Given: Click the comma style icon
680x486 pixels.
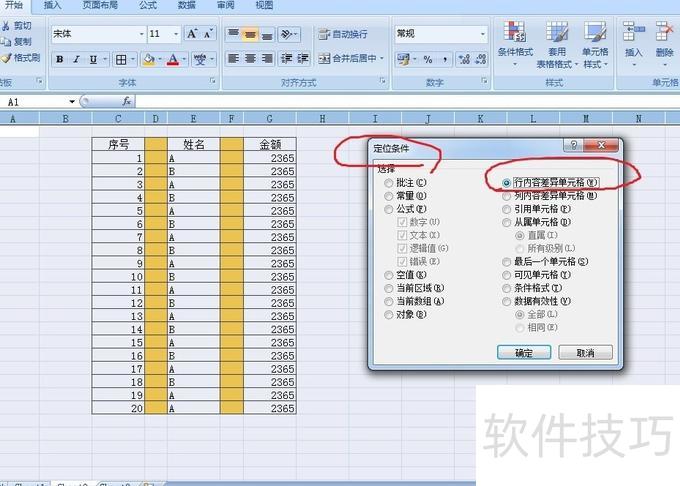Looking at the screenshot, I should click(x=445, y=59).
